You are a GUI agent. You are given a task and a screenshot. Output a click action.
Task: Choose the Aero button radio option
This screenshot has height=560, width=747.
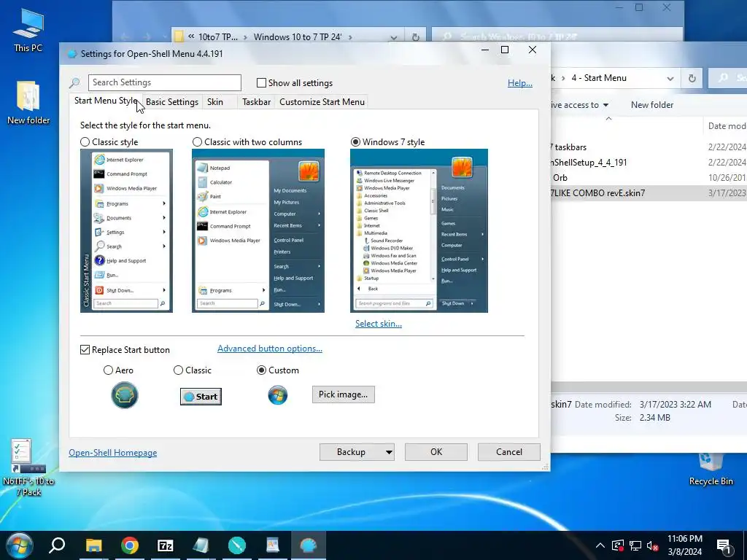click(x=108, y=370)
